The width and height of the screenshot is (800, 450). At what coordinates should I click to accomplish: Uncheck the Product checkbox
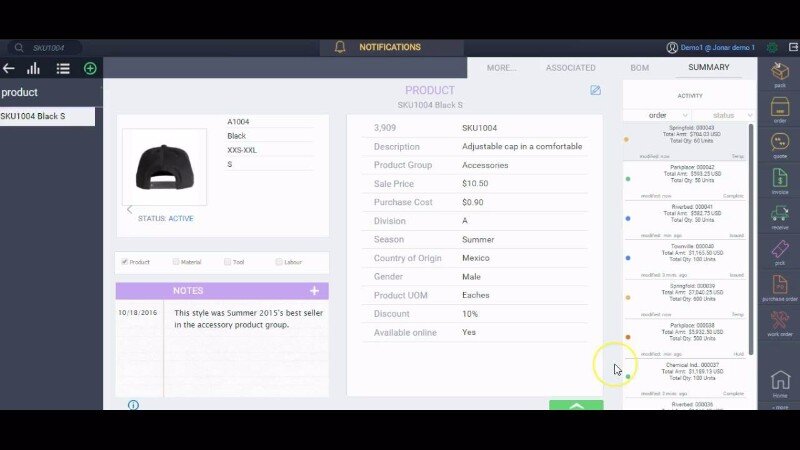click(x=124, y=262)
